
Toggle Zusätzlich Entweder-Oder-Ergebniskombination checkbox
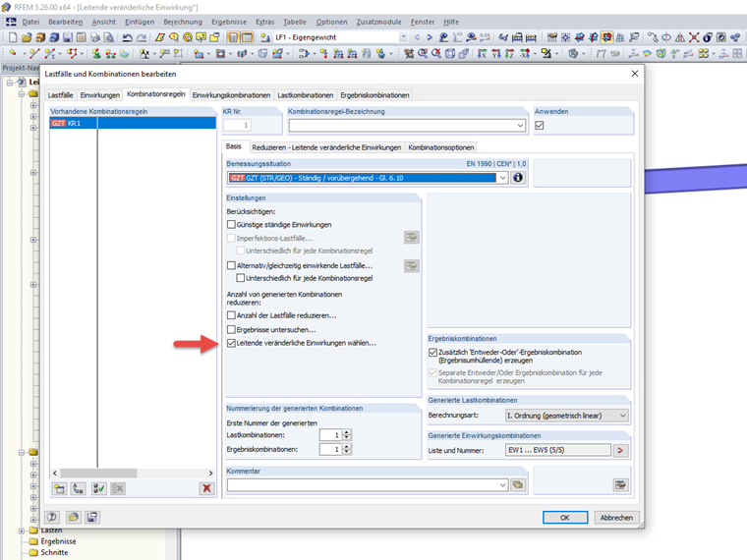[x=432, y=352]
